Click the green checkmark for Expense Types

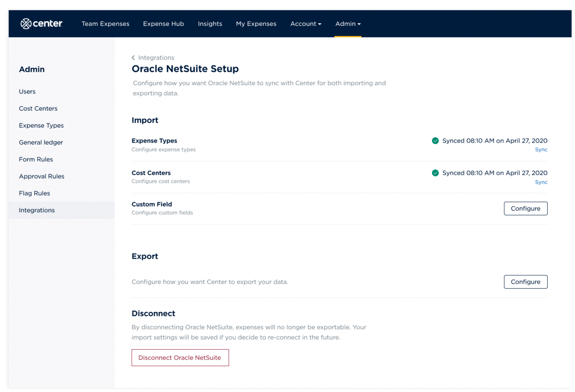[x=435, y=140]
